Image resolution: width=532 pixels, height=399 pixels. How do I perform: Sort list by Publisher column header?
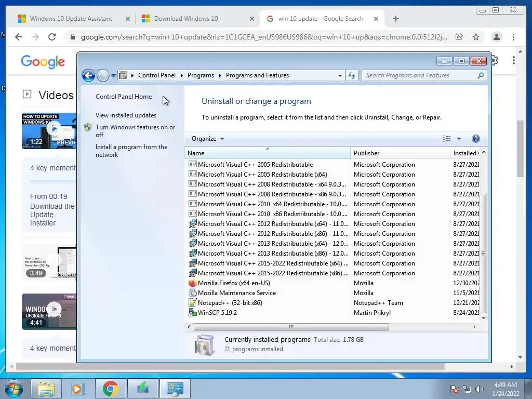(x=400, y=153)
